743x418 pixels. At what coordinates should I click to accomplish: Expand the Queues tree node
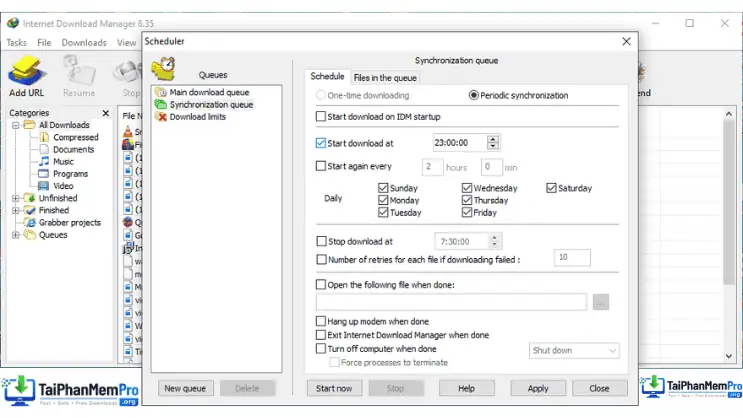pos(16,235)
